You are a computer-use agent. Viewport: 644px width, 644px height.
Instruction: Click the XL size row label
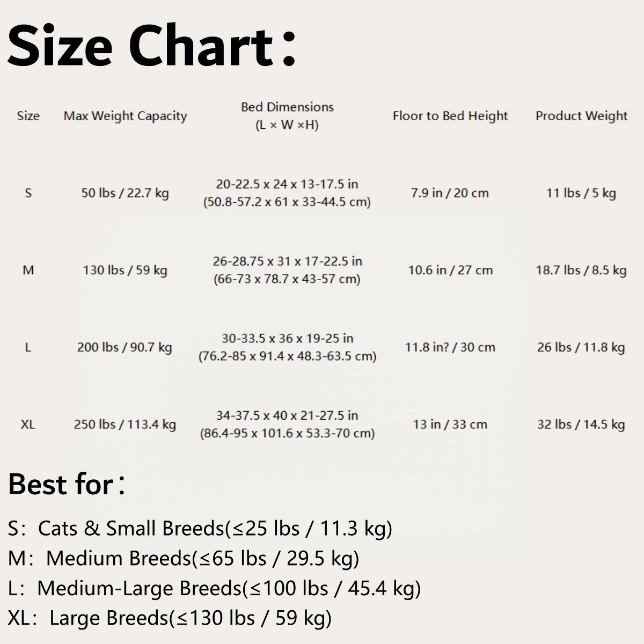(28, 425)
